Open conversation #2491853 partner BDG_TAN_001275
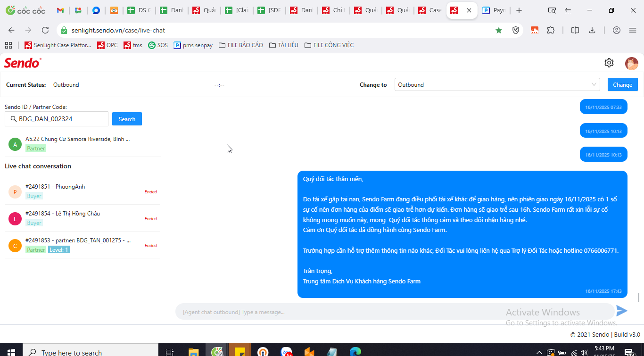The image size is (644, 356). (83, 245)
